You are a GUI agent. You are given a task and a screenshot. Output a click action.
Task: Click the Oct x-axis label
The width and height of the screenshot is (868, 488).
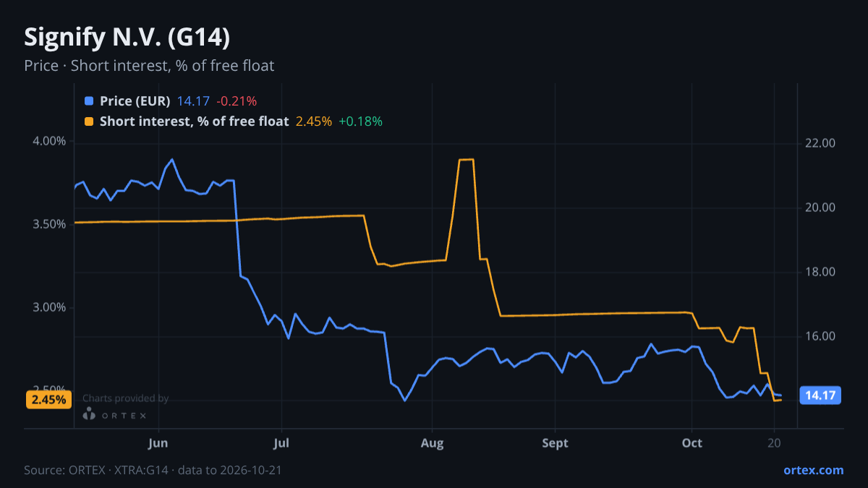click(692, 442)
